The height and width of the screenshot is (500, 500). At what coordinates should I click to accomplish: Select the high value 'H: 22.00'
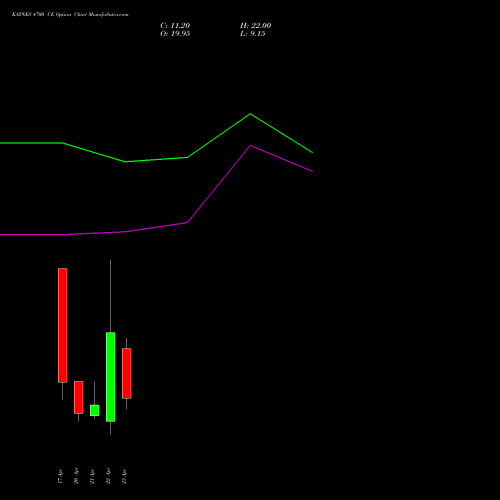255,26
